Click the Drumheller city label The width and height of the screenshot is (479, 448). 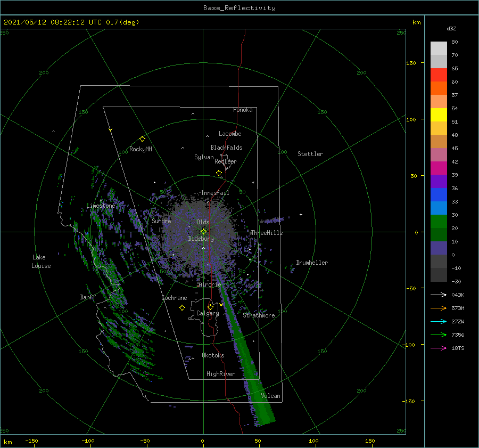312,263
